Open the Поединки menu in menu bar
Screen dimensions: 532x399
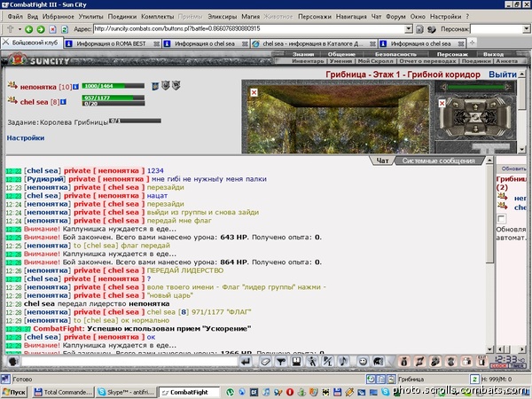pos(122,16)
